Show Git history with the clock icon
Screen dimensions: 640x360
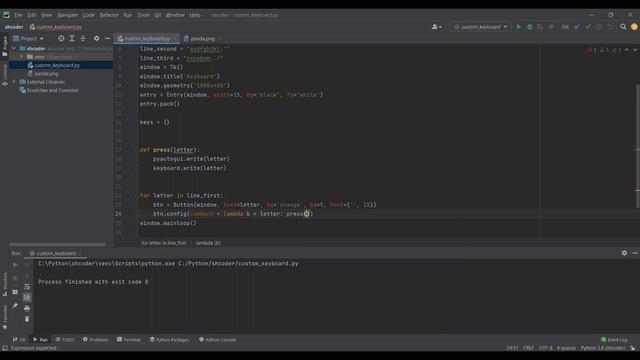(x=599, y=27)
